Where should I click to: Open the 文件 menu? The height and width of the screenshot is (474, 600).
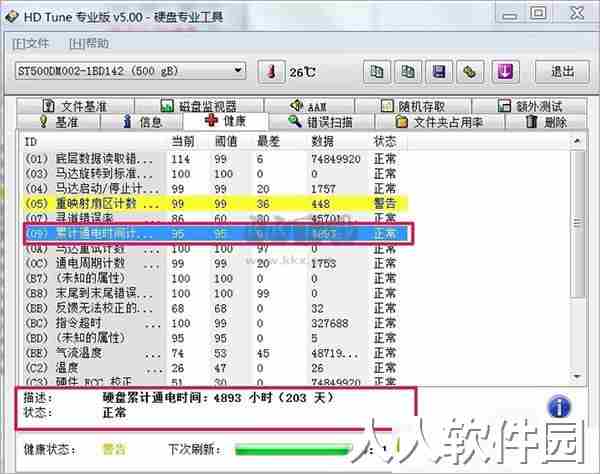click(31, 43)
